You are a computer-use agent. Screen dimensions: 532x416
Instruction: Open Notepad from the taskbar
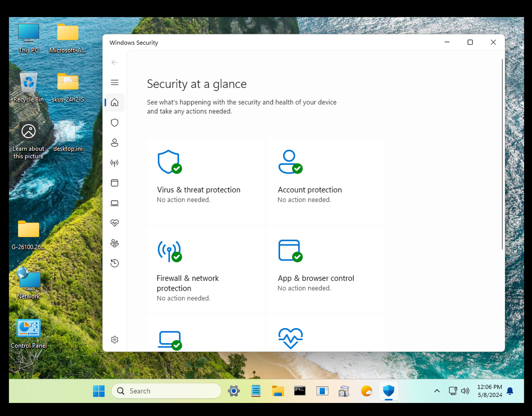point(256,391)
